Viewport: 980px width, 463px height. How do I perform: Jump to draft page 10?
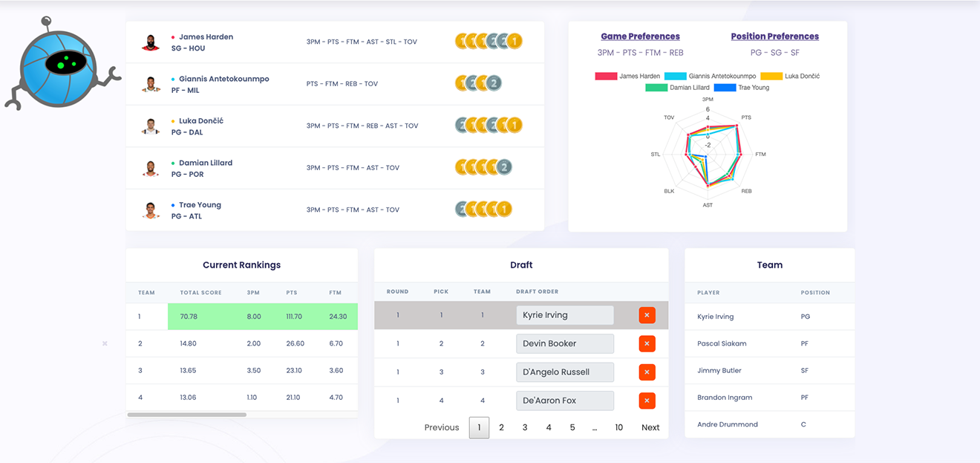pyautogui.click(x=618, y=427)
